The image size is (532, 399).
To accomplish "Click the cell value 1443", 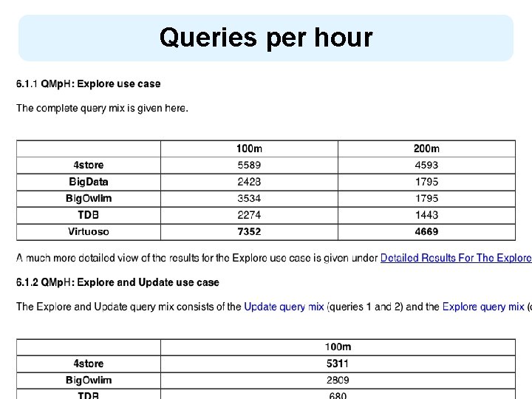I will click(x=426, y=215).
